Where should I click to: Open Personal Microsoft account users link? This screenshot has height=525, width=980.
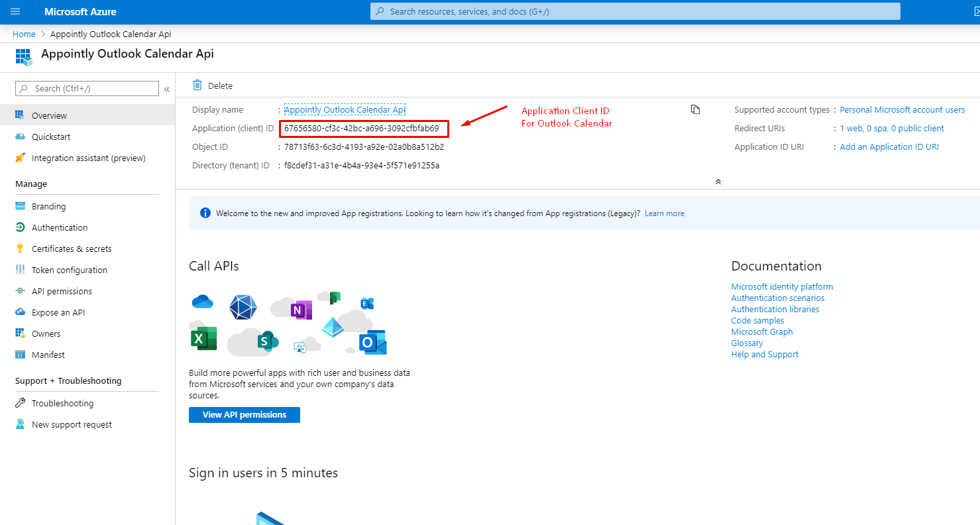(902, 110)
